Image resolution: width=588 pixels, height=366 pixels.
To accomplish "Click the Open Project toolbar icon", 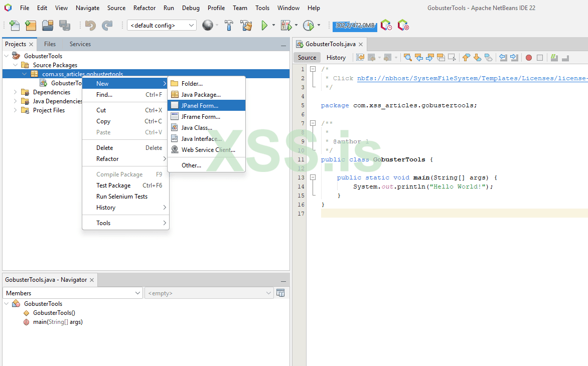I will [x=48, y=26].
